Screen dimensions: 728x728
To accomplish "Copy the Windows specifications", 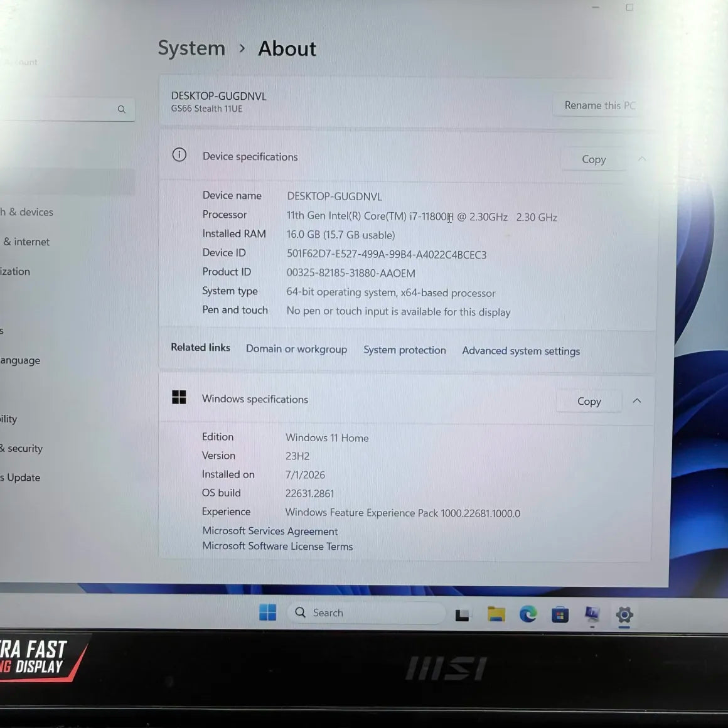I will click(x=589, y=401).
